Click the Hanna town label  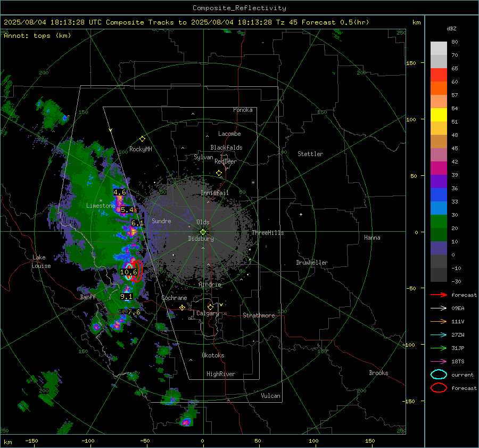click(372, 238)
